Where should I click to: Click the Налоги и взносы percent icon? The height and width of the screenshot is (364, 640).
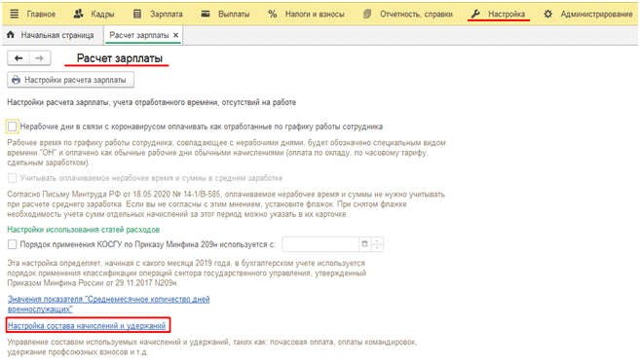[272, 14]
